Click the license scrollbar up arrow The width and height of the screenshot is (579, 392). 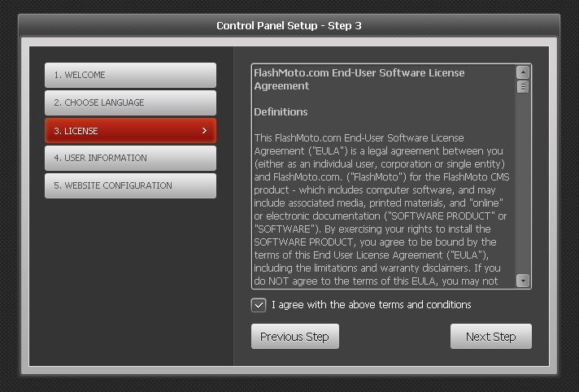pyautogui.click(x=523, y=72)
